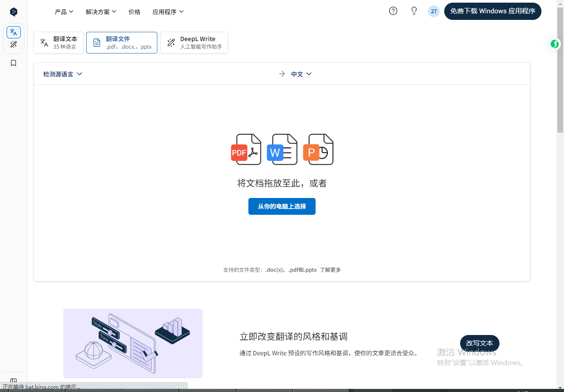Click the lightbulb tips icon

pos(414,11)
